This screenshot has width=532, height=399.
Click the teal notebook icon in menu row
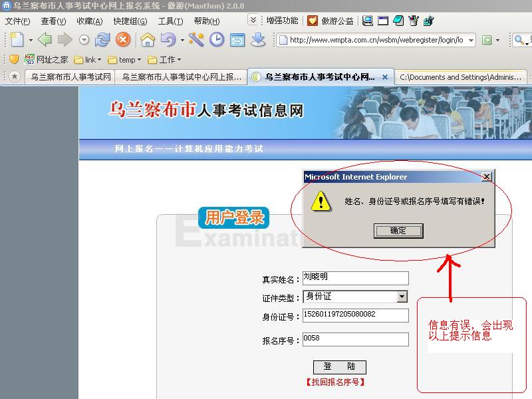point(398,21)
